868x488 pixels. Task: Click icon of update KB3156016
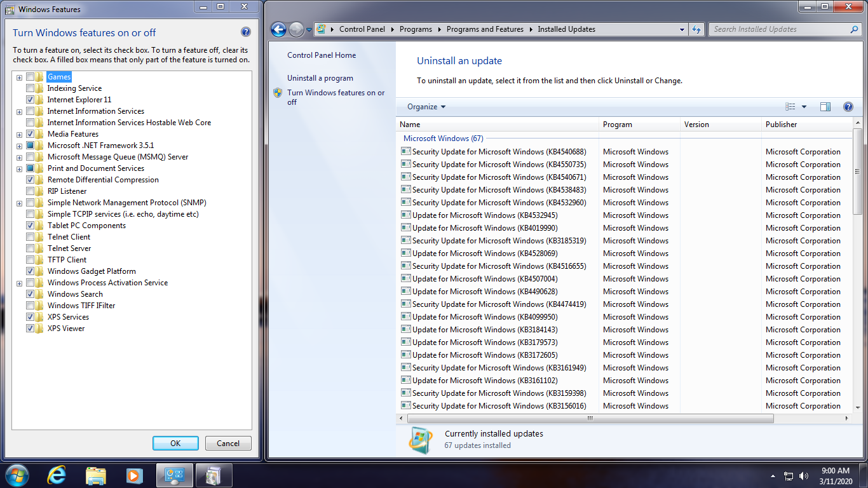click(406, 405)
